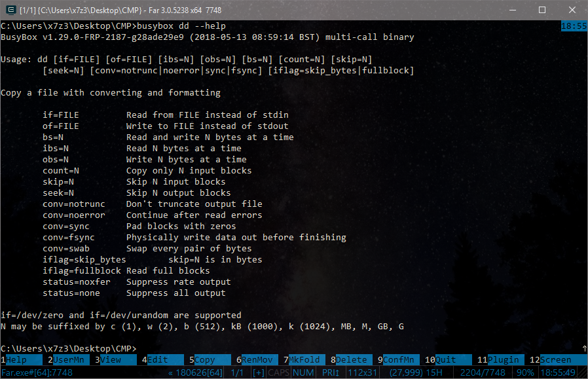Click the 7 MkFold function key
The image size is (588, 379).
(304, 360)
